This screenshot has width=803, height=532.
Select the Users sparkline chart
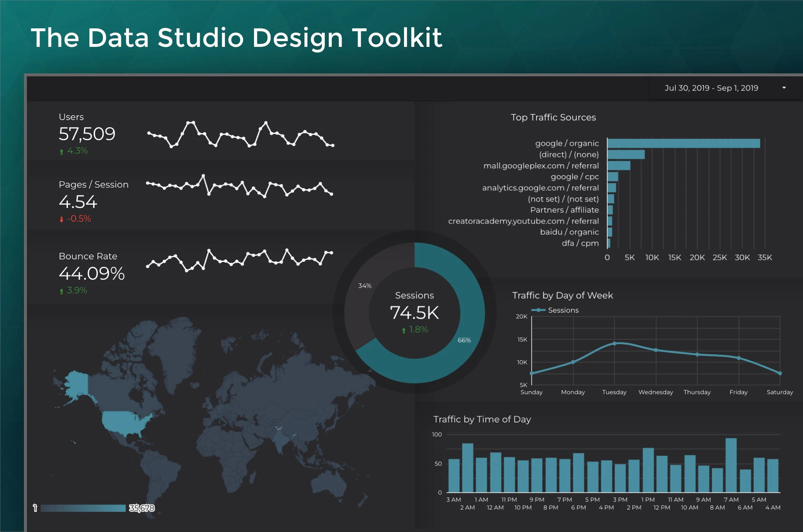(x=240, y=136)
